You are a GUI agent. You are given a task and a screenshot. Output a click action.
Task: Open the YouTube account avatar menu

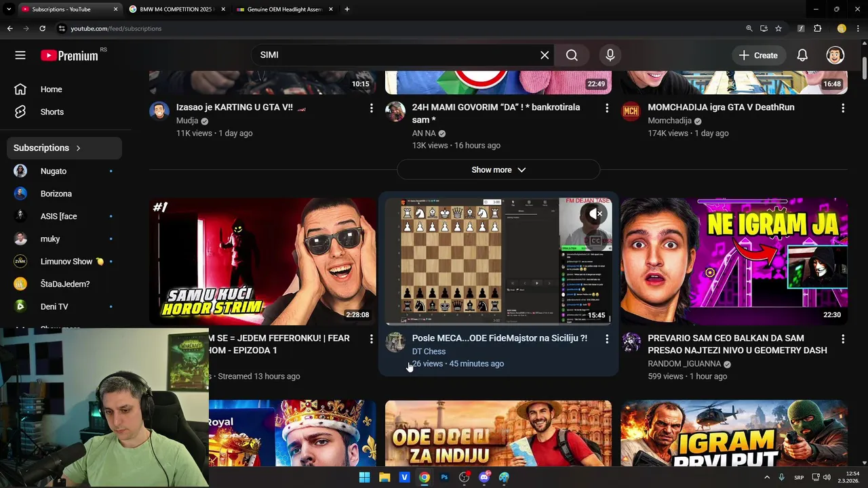[835, 55]
